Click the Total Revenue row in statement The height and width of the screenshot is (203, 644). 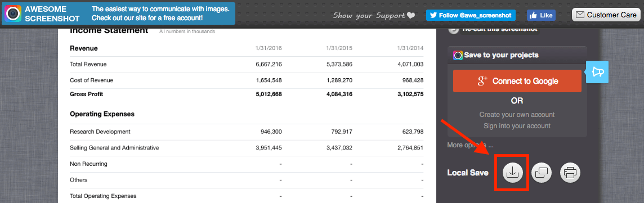[x=247, y=64]
